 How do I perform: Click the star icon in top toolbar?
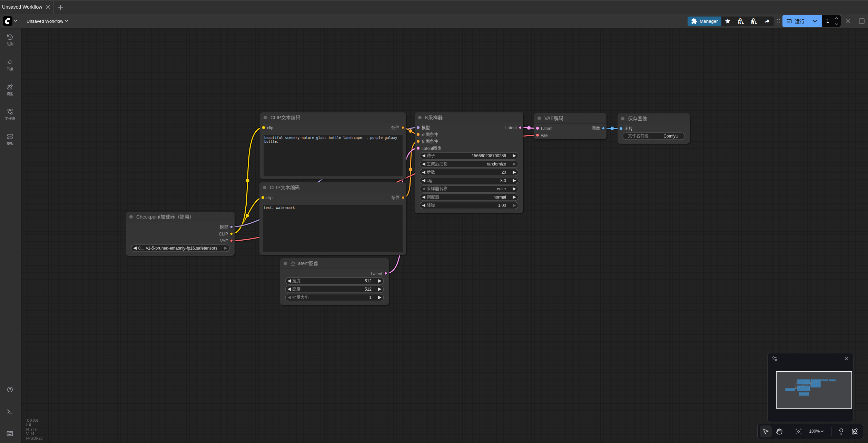tap(728, 21)
